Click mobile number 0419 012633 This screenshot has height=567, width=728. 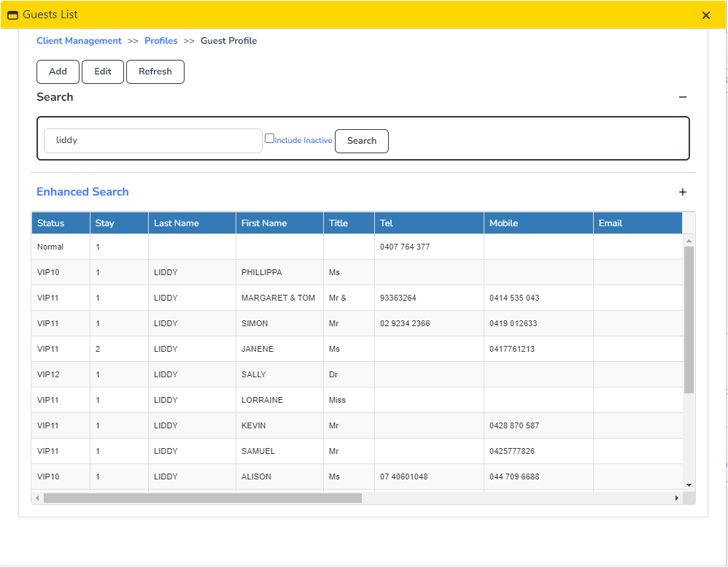pyautogui.click(x=513, y=323)
